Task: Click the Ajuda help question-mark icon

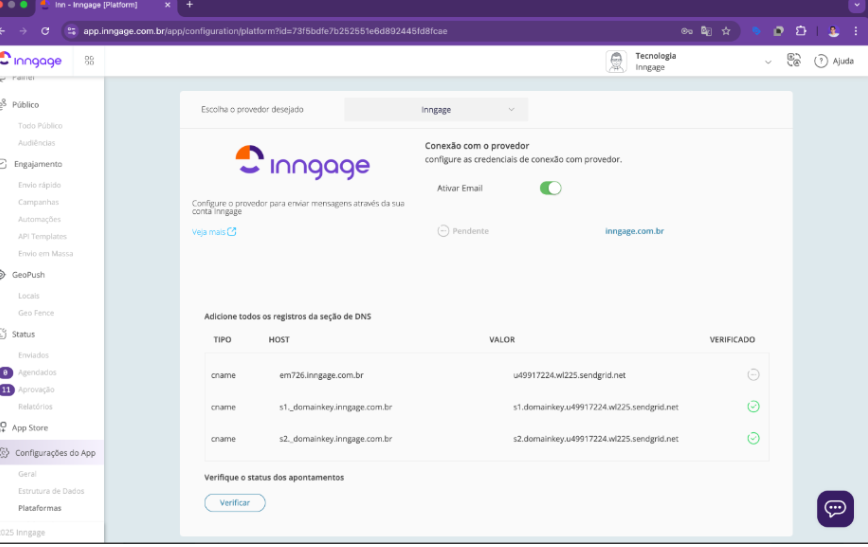Action: [x=821, y=61]
